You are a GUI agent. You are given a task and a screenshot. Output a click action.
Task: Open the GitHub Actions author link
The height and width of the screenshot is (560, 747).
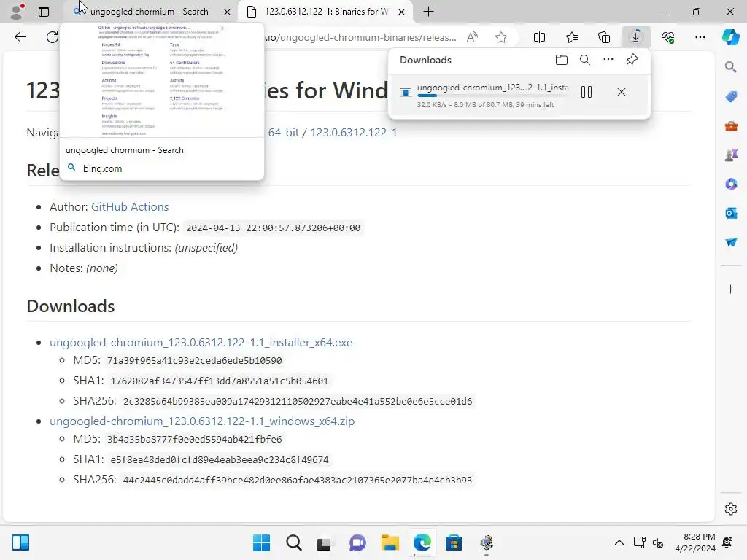pyautogui.click(x=130, y=206)
